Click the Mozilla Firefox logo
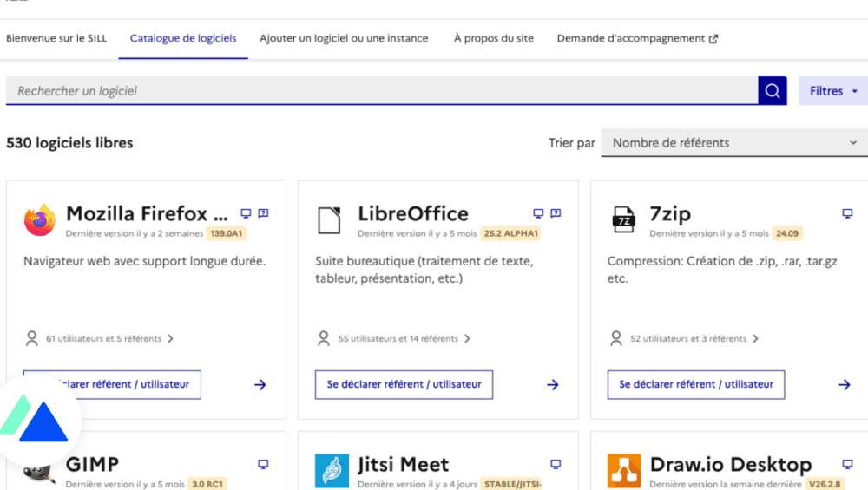This screenshot has height=490, width=868. (40, 220)
